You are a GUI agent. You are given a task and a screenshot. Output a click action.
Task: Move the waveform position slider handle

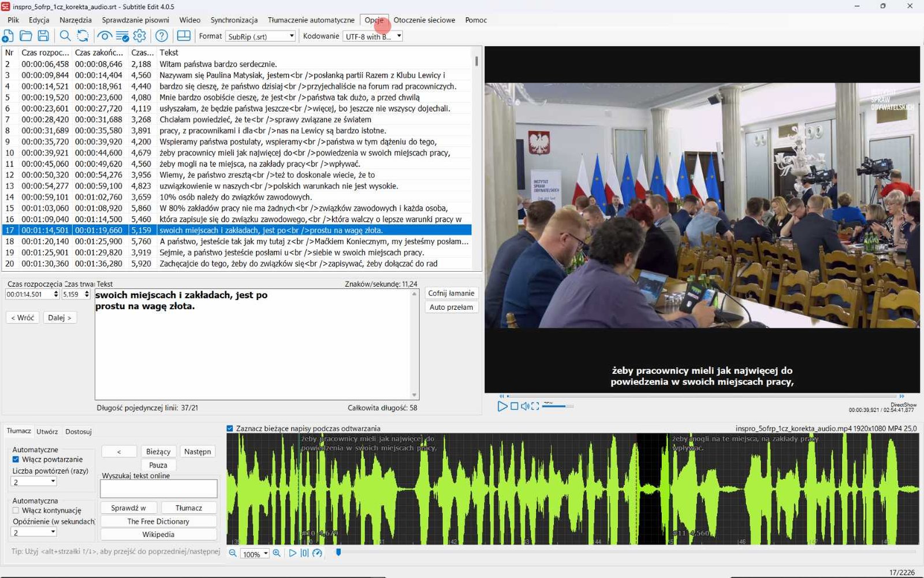pos(338,553)
